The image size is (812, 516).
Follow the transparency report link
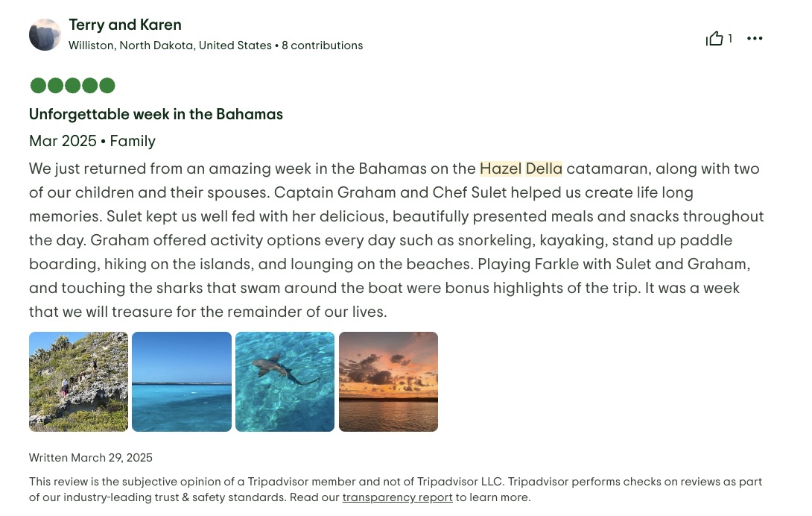coord(397,497)
